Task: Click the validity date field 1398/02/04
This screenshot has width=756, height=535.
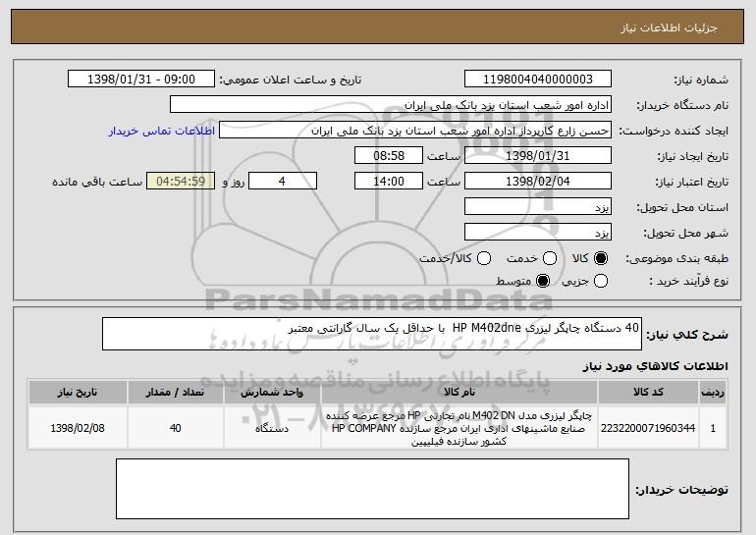Action: (538, 182)
